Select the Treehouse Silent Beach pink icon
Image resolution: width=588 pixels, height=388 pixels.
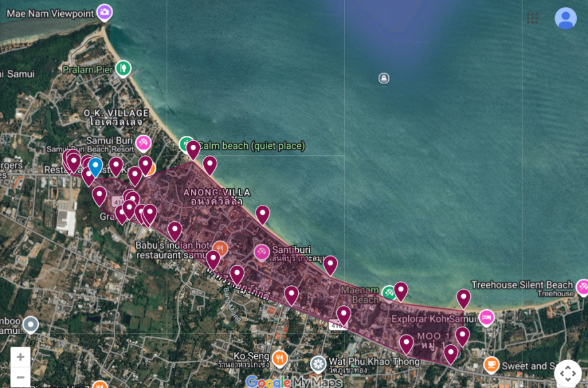click(582, 286)
